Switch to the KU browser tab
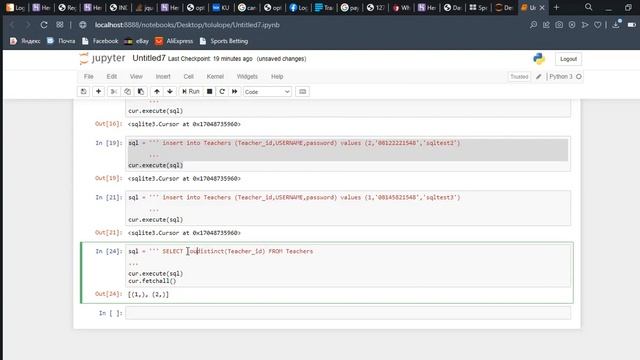 click(221, 7)
